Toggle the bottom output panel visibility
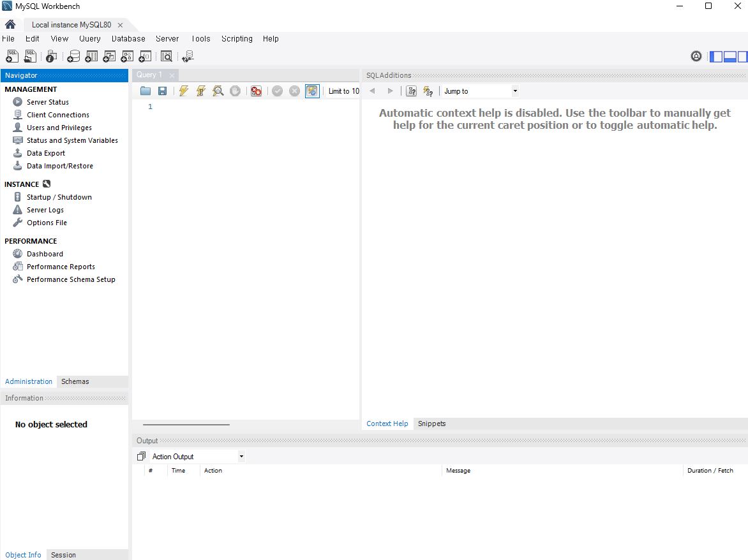Viewport: 748px width, 560px height. coord(730,56)
